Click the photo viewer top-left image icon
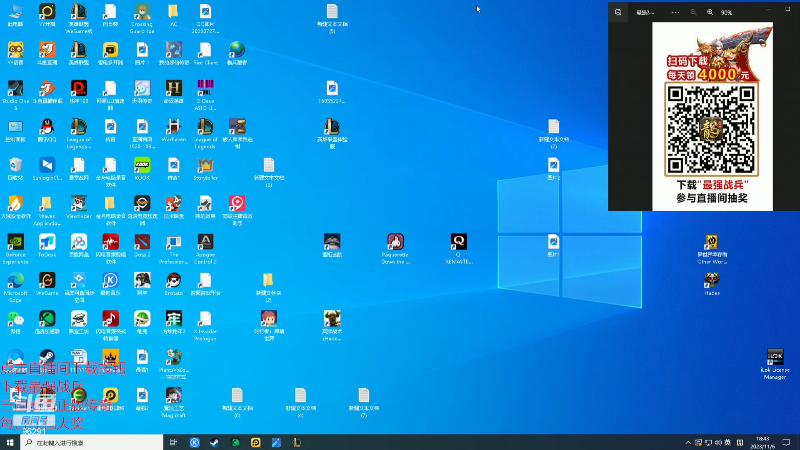The height and width of the screenshot is (450, 800). click(x=618, y=12)
